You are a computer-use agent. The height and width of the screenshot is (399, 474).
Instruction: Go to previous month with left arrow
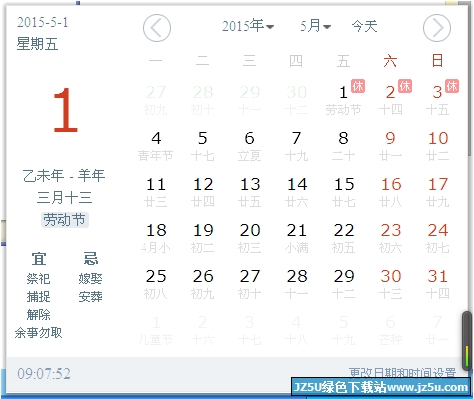coord(157,28)
